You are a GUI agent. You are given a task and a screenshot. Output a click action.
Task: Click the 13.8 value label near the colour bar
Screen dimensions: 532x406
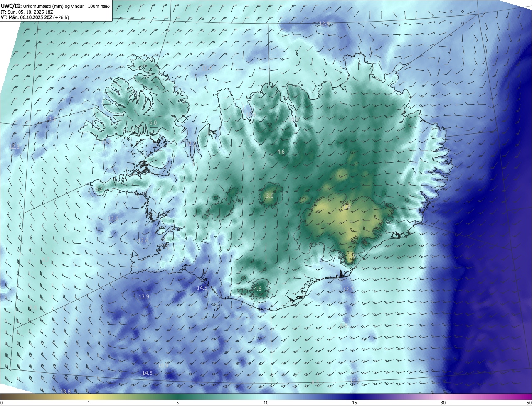[66, 391]
